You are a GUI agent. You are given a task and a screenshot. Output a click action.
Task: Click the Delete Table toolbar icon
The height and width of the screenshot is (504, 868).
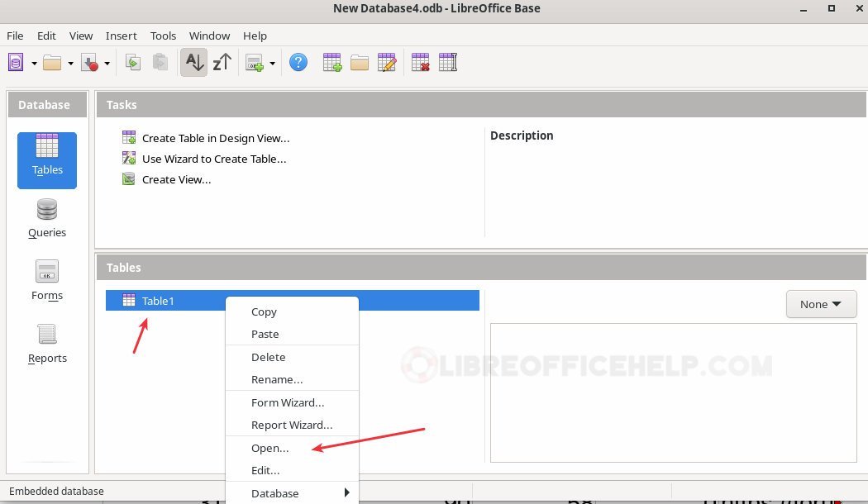[420, 62]
